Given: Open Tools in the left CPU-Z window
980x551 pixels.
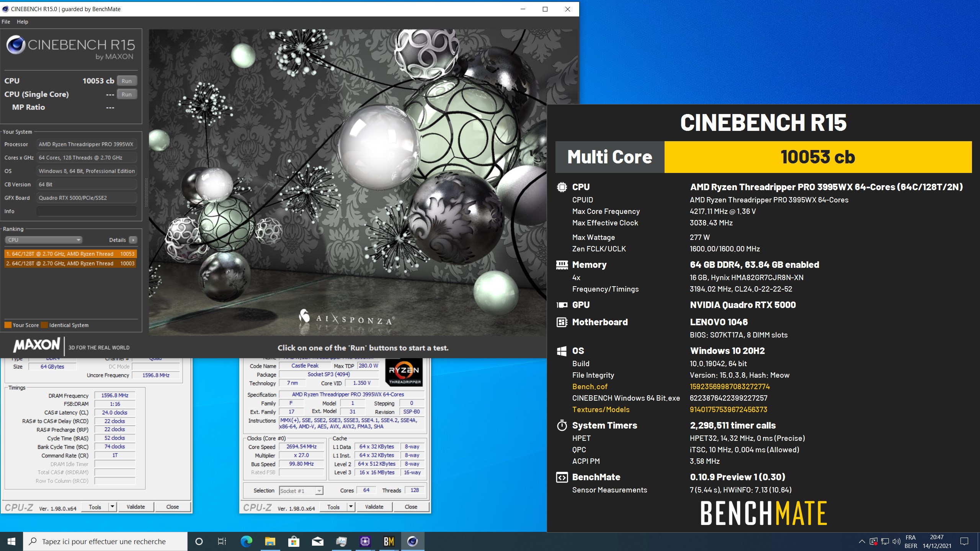Looking at the screenshot, I should pyautogui.click(x=95, y=507).
